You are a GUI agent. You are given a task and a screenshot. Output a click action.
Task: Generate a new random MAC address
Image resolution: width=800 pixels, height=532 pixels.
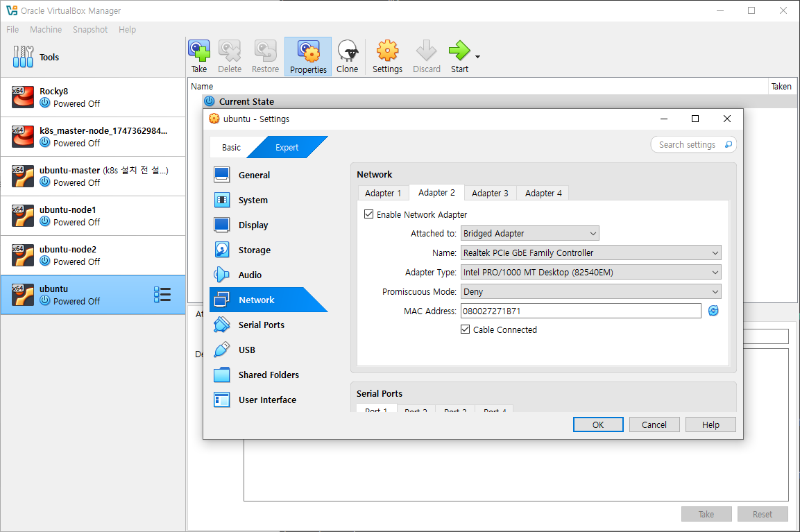tap(713, 311)
